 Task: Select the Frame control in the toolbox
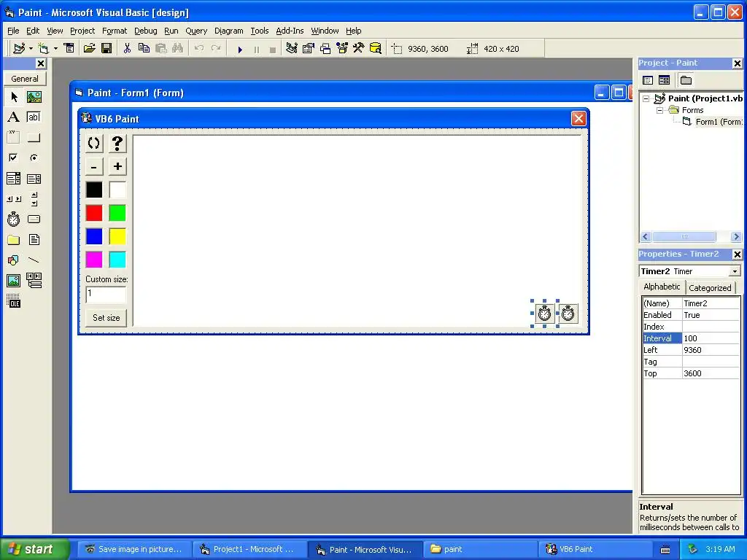[14, 138]
